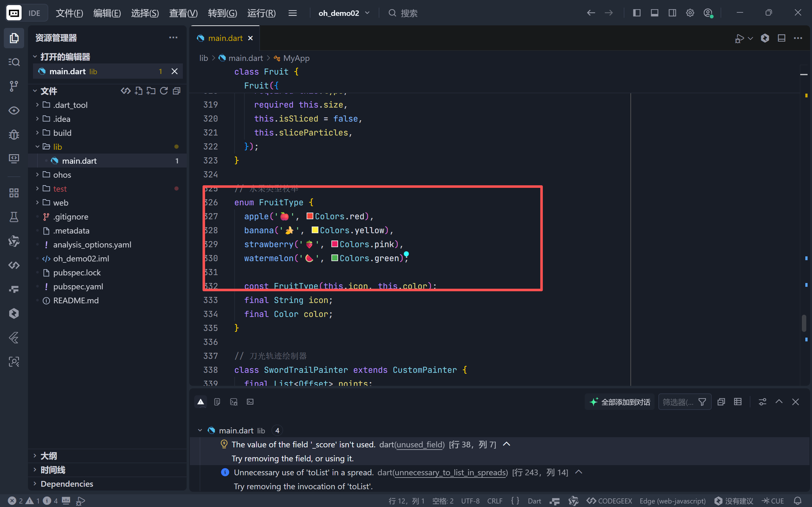Open the Search activity bar icon
Viewport: 812px width, 507px height.
click(x=14, y=62)
